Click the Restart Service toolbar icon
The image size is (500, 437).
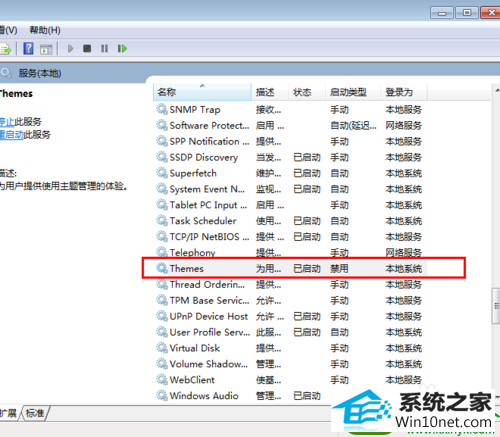122,49
